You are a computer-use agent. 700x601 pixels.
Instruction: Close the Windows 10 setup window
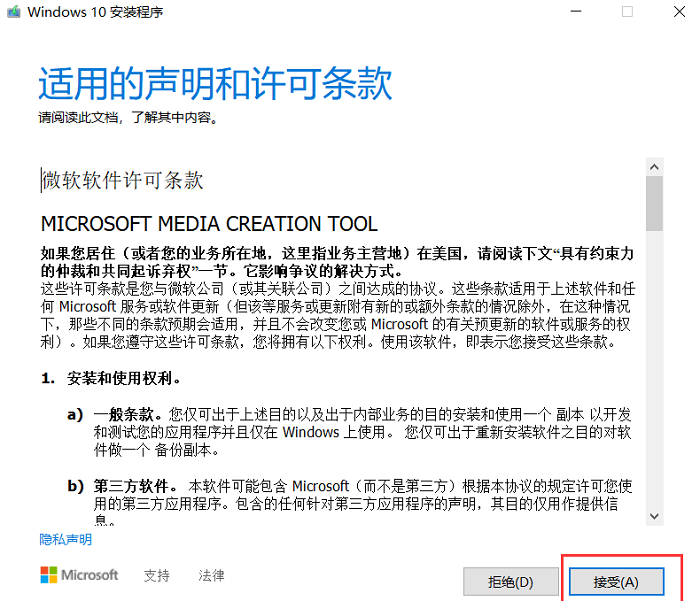tap(679, 12)
